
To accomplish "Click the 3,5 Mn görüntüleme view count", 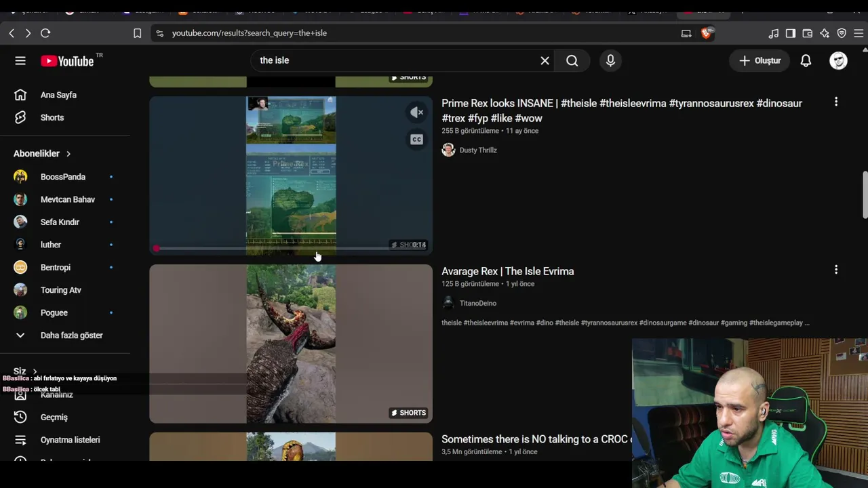I will (x=472, y=452).
